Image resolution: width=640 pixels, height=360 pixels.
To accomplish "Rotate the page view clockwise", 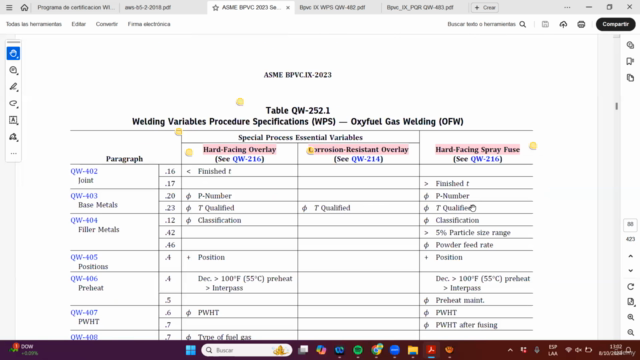I will pyautogui.click(x=631, y=287).
